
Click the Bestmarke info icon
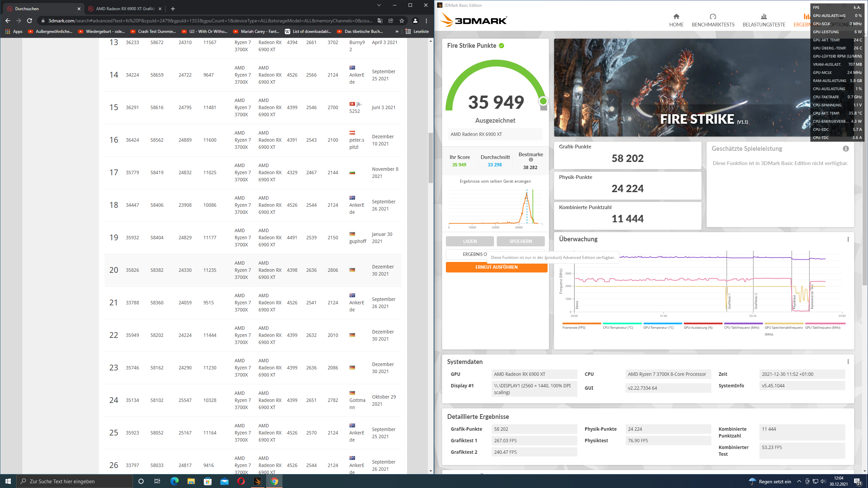click(531, 160)
